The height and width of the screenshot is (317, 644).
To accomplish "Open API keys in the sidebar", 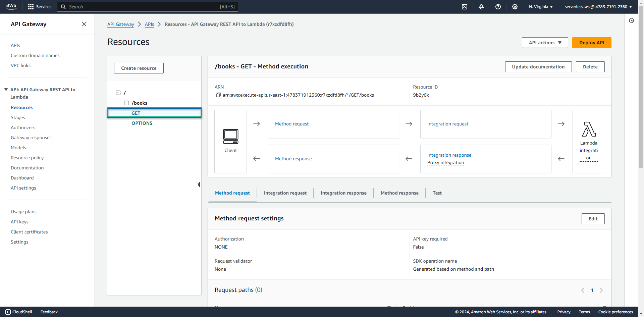I will tap(19, 222).
